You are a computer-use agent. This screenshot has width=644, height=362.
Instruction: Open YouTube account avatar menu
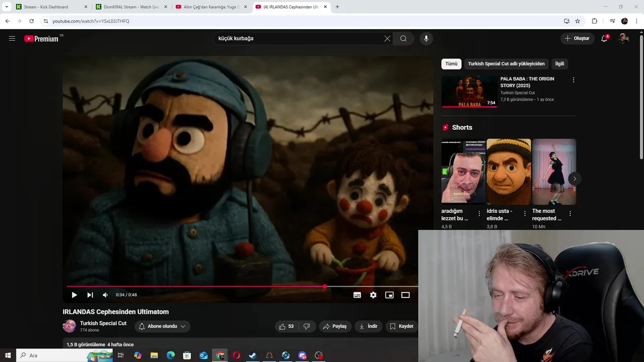623,38
